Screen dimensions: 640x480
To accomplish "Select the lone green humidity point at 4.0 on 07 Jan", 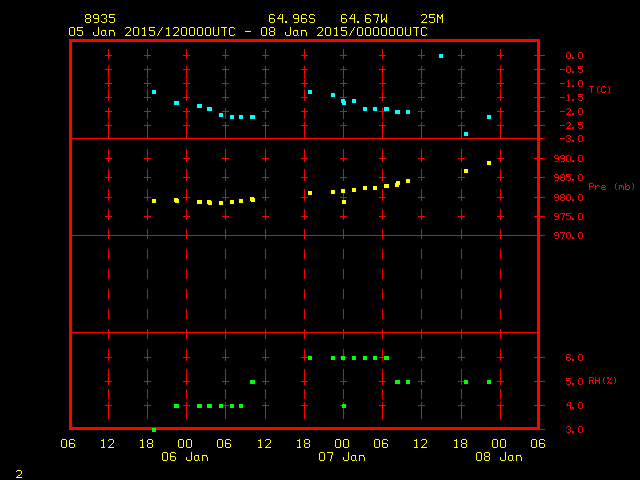I will 344,406.
